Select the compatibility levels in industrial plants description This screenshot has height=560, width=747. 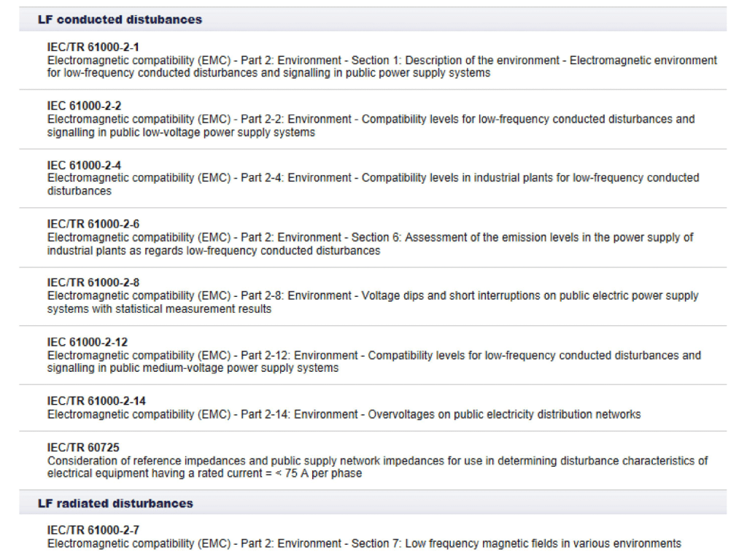coord(373,184)
